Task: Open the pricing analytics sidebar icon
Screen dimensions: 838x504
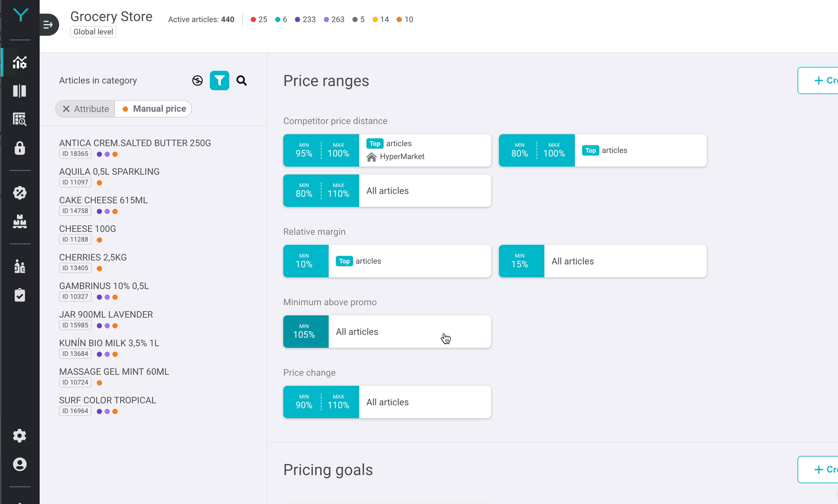Action: (x=20, y=62)
